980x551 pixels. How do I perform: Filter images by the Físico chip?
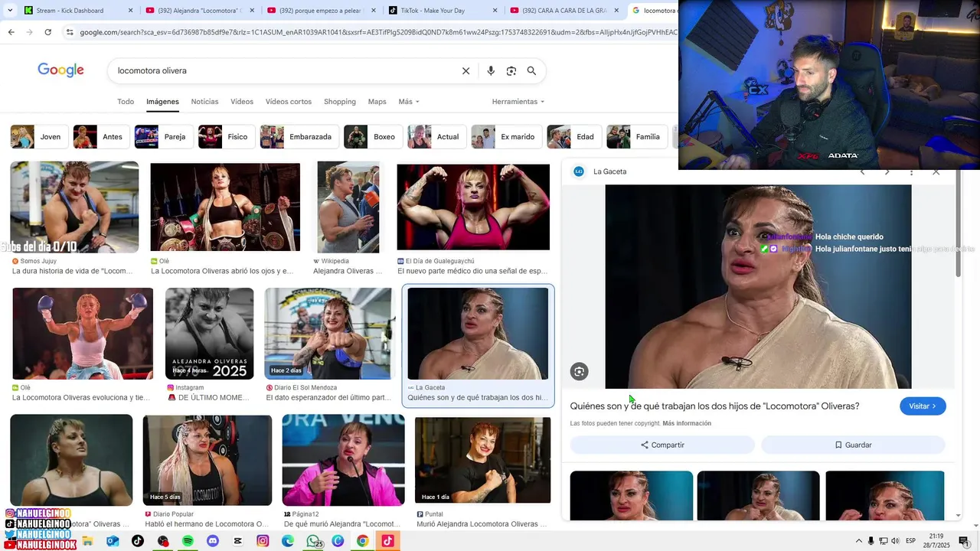226,137
